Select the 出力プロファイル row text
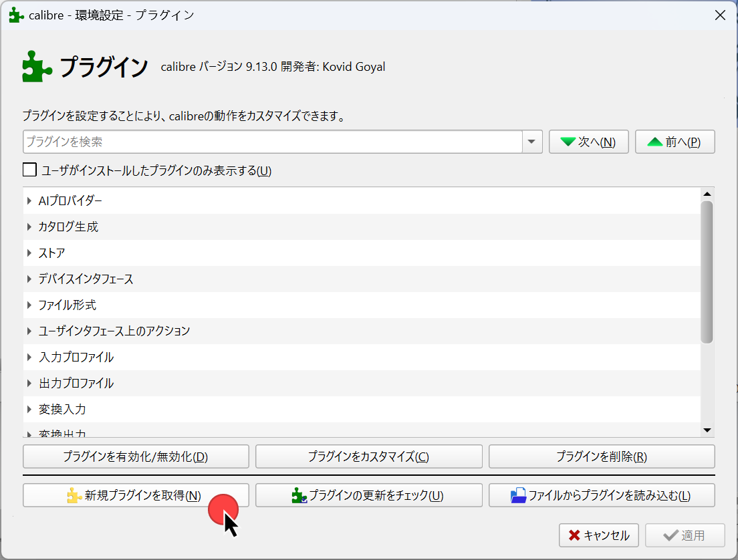Viewport: 738px width, 560px height. [76, 383]
